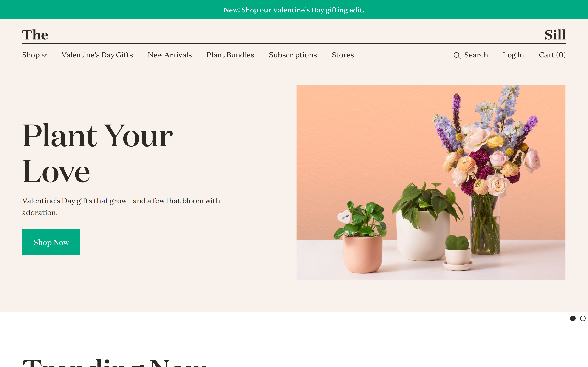Open Valentine's Day Gifts page

click(x=97, y=55)
